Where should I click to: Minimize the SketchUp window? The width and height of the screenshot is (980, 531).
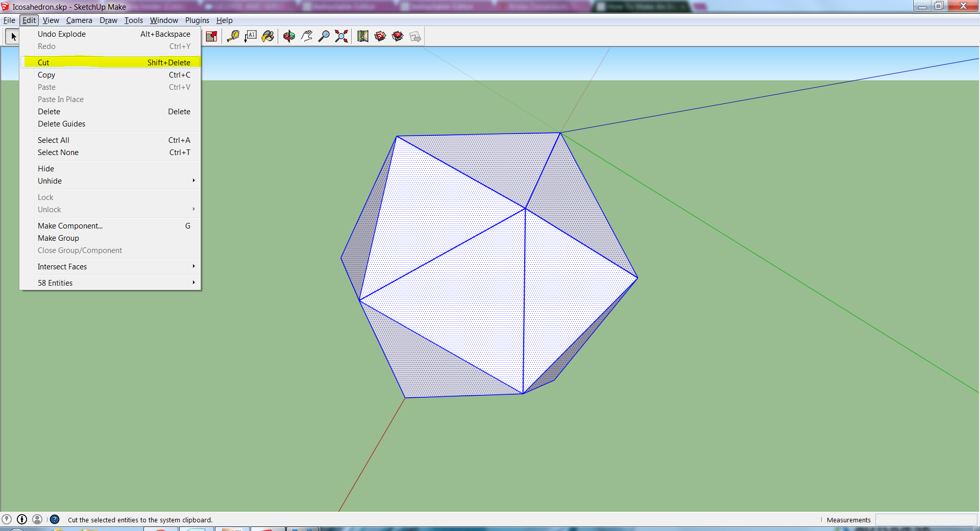(x=922, y=6)
